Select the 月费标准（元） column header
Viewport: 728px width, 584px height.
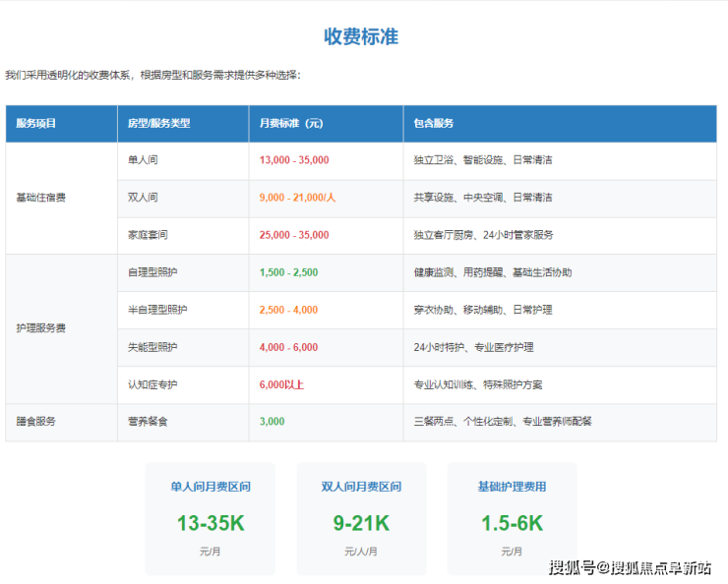click(x=291, y=124)
